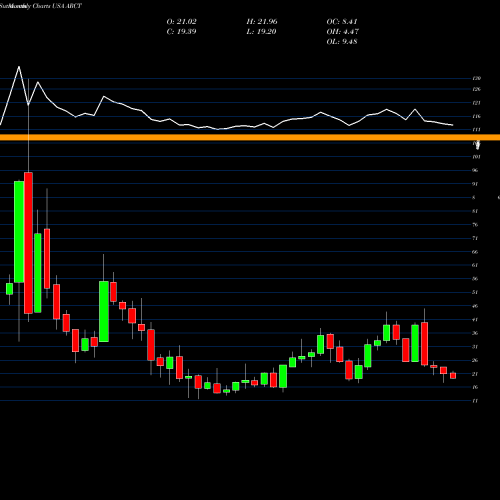500x500 pixels.
Task: Click the 'OC: 8.41' value
Action: [342, 22]
